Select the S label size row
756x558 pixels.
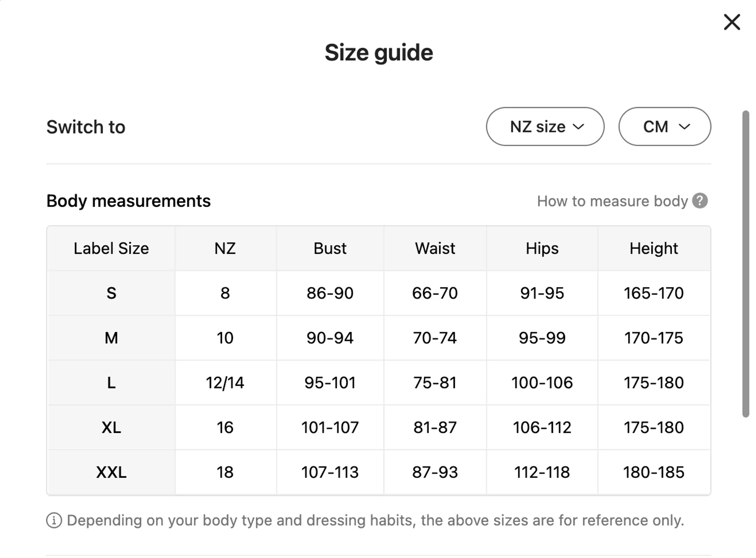point(111,293)
